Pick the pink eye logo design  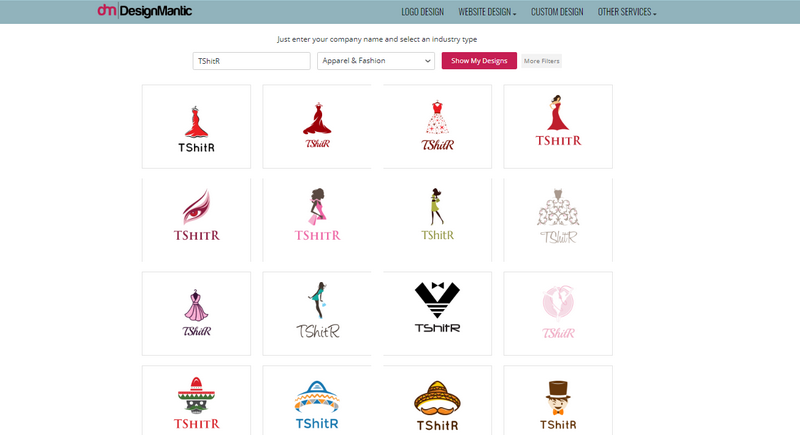pos(196,219)
